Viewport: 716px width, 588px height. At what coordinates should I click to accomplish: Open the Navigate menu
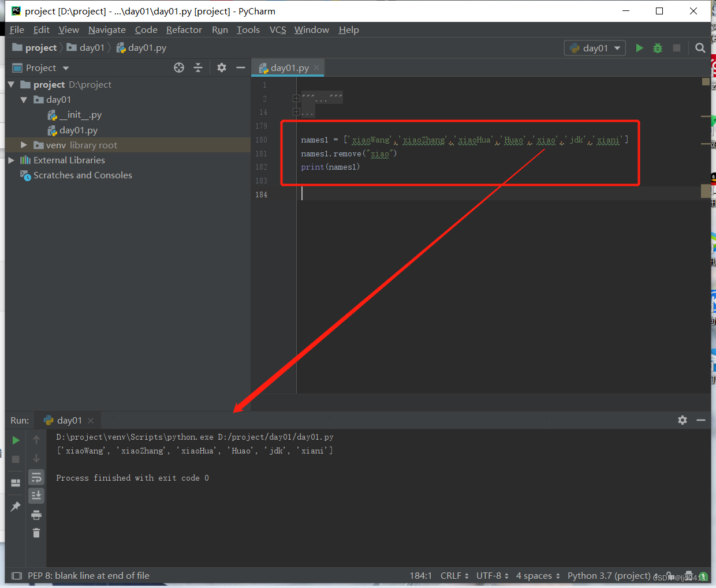(x=107, y=29)
